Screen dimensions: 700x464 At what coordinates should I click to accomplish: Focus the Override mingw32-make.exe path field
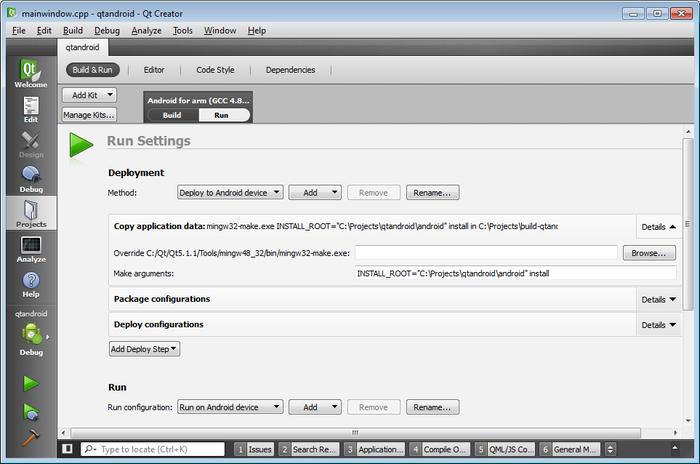pos(486,253)
